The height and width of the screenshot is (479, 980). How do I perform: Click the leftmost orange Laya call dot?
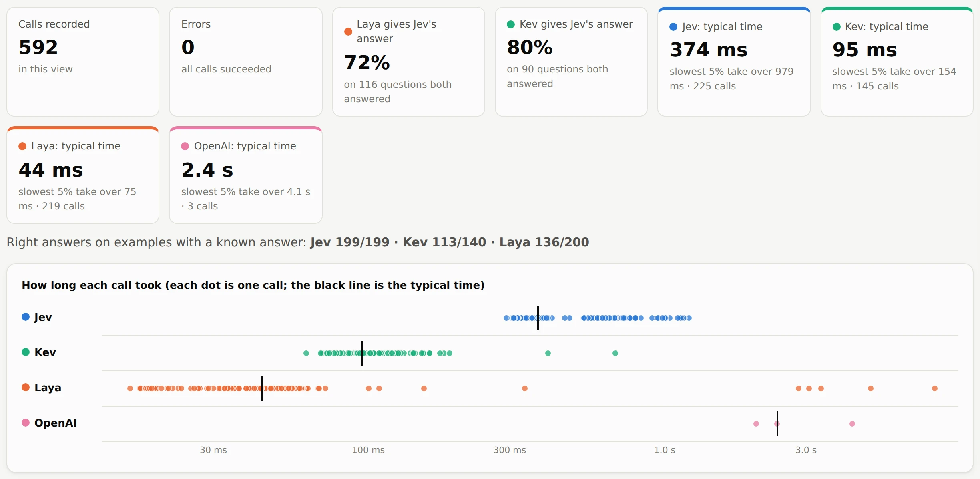(x=130, y=388)
